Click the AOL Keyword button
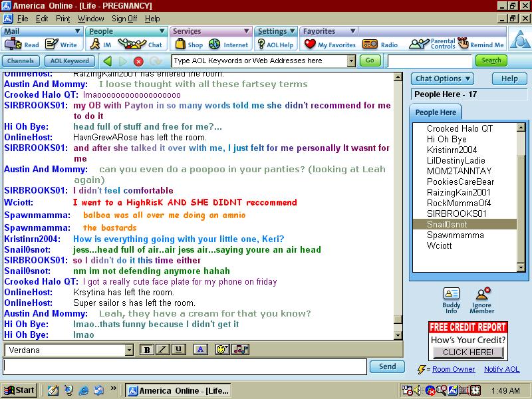532x399 pixels. 70,61
